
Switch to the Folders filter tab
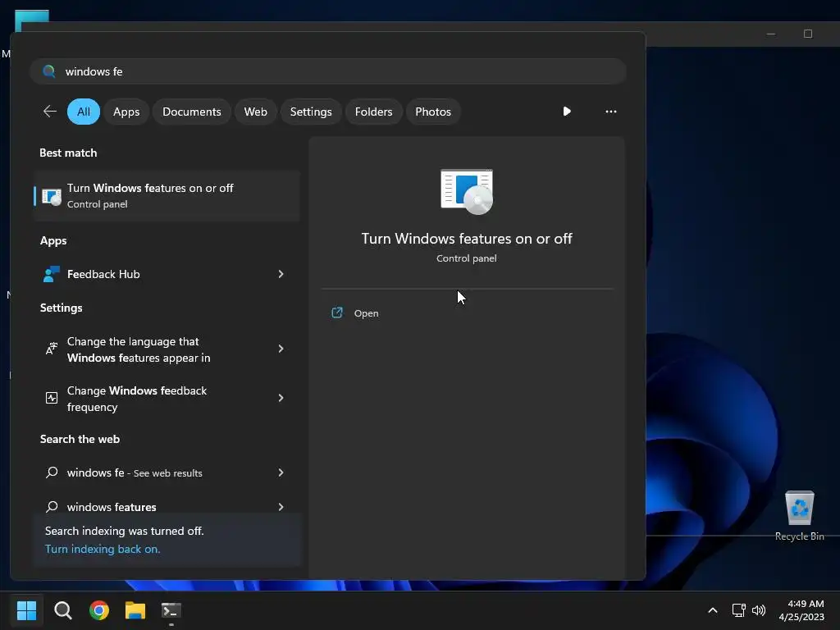373,112
